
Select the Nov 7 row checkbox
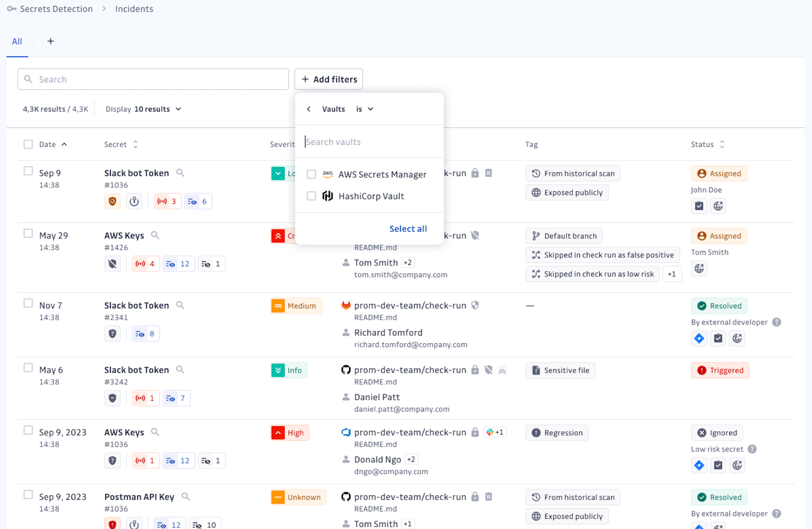[x=28, y=303]
